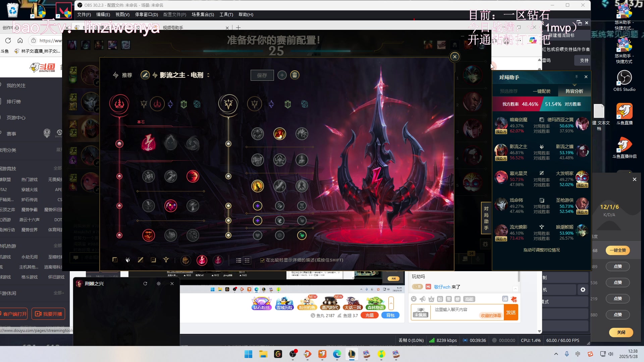The height and width of the screenshot is (362, 644).
Task: Click the 充值 recharge button
Action: coord(370,315)
